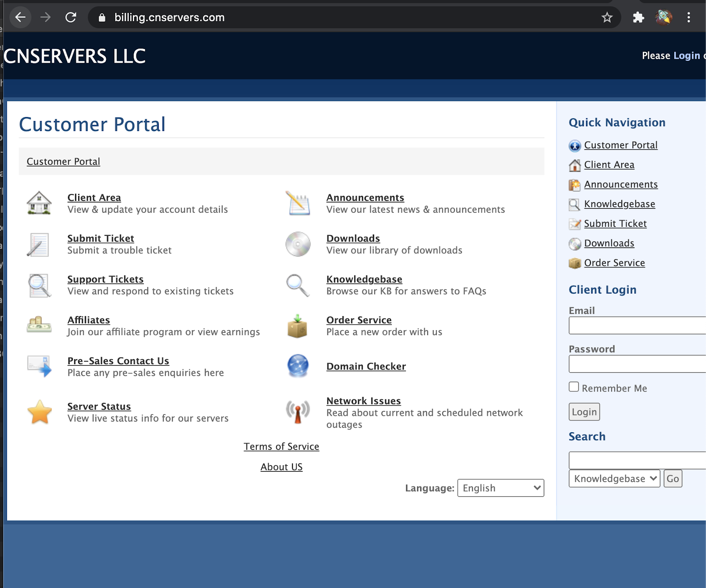This screenshot has height=588, width=706.
Task: Follow the Submit Ticket link in main list
Action: click(x=101, y=238)
